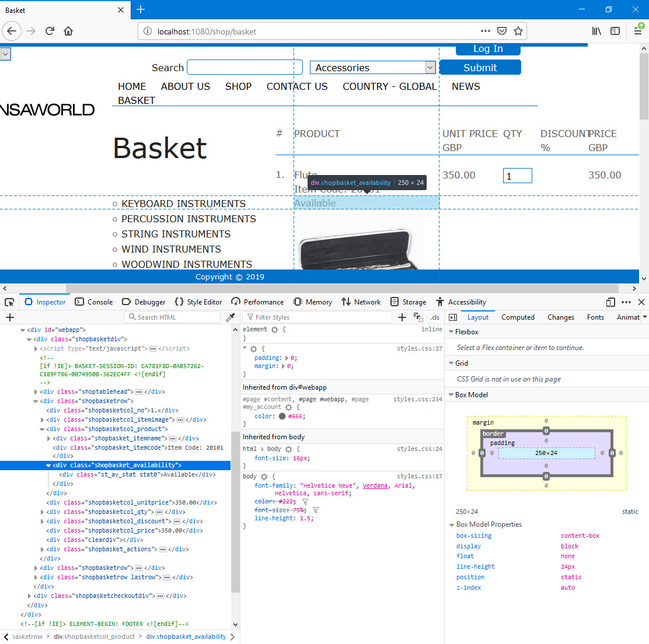
Task: Click the Log In button
Action: pyautogui.click(x=488, y=49)
